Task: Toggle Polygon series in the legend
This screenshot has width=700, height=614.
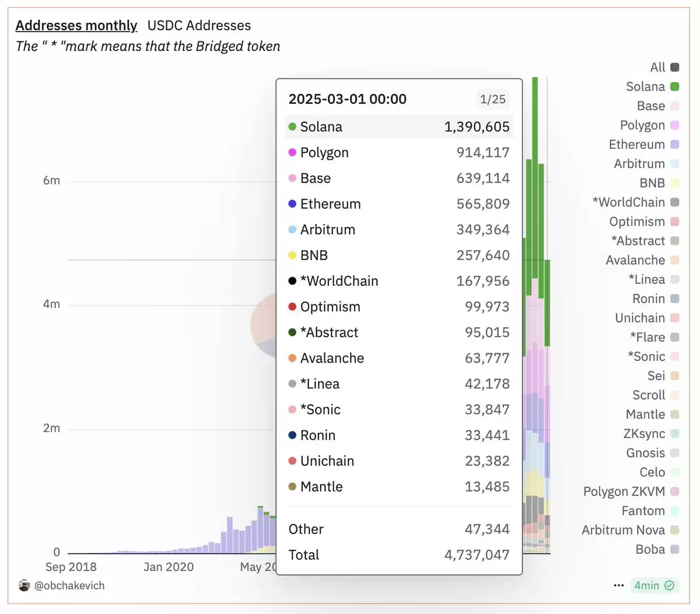Action: pos(649,125)
